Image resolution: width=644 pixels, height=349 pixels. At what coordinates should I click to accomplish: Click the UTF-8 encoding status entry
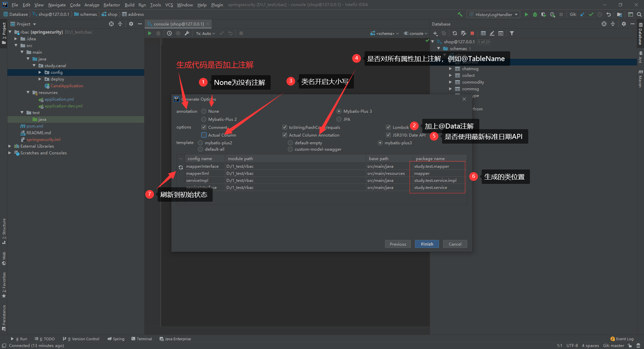(572, 346)
